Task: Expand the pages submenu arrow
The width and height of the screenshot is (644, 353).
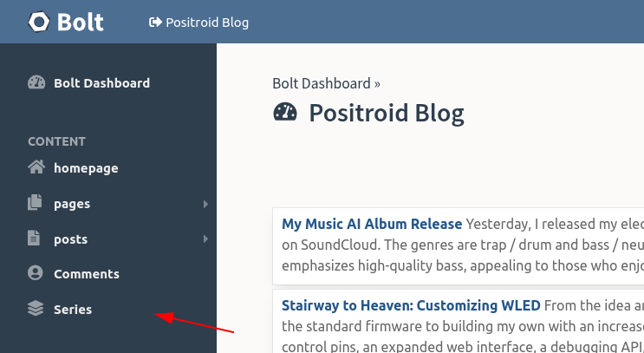Action: 205,204
